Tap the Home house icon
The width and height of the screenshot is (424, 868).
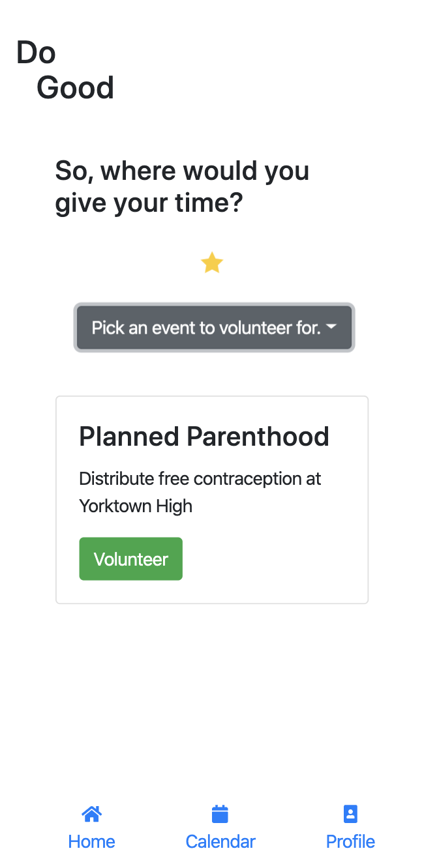point(91,814)
